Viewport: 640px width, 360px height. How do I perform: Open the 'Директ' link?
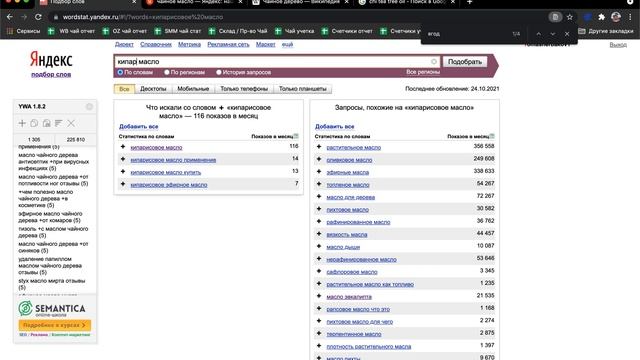(124, 44)
